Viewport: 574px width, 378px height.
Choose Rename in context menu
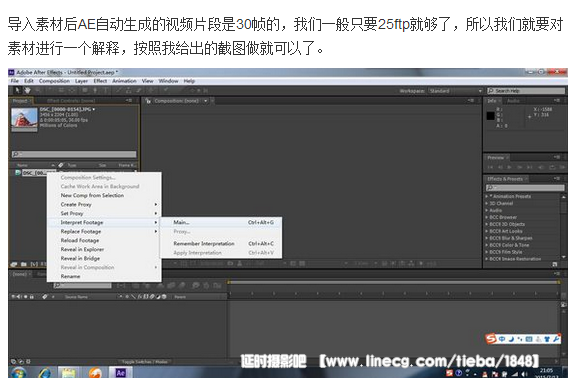click(x=104, y=276)
